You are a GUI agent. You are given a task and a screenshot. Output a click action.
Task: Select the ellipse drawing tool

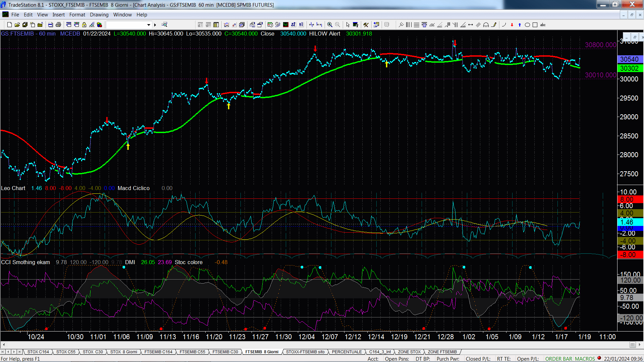click(527, 25)
